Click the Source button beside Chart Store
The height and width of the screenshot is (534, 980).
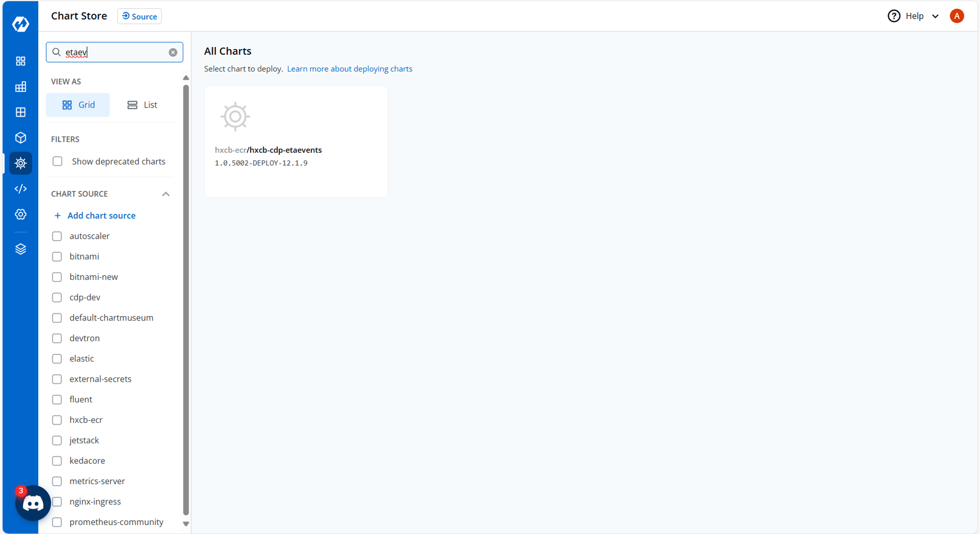[139, 16]
